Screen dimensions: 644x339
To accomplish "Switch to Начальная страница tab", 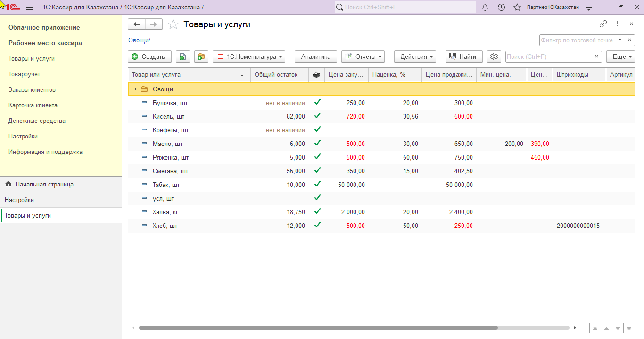I will click(x=44, y=185).
